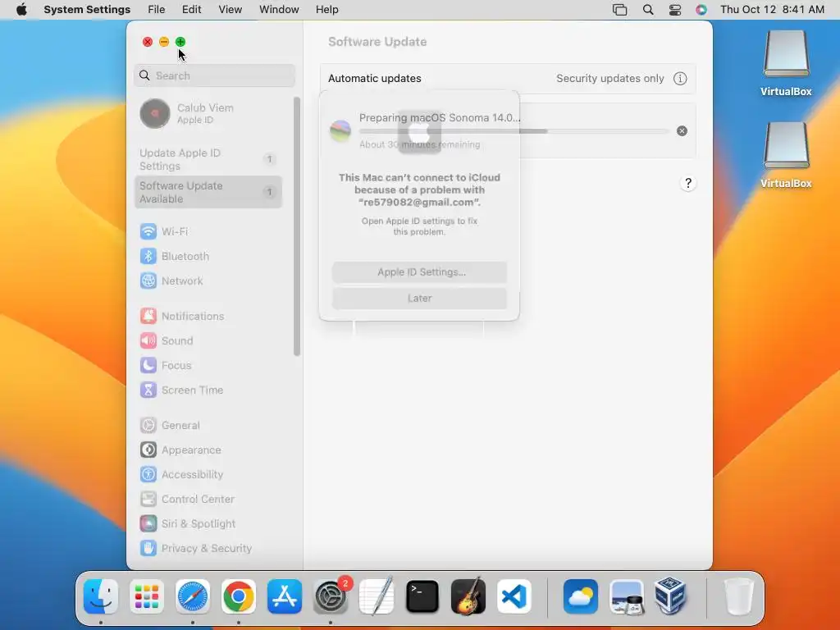Open Spotlight search in the menu bar

click(648, 10)
